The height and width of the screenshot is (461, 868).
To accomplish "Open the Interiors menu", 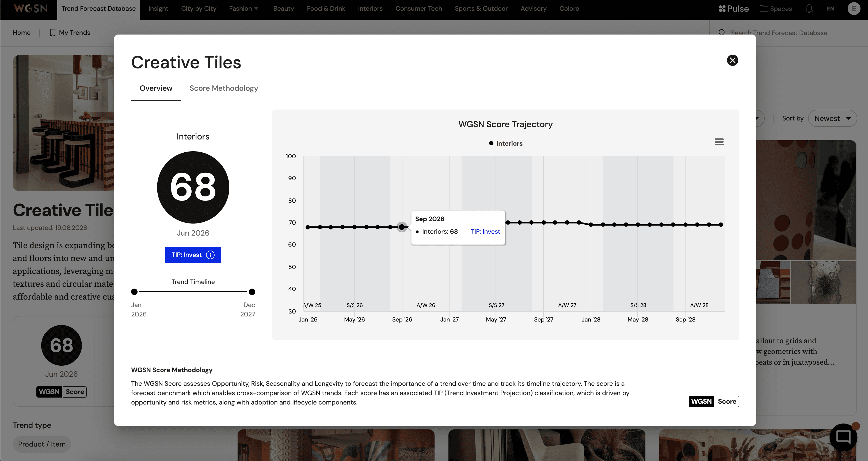I will tap(370, 9).
